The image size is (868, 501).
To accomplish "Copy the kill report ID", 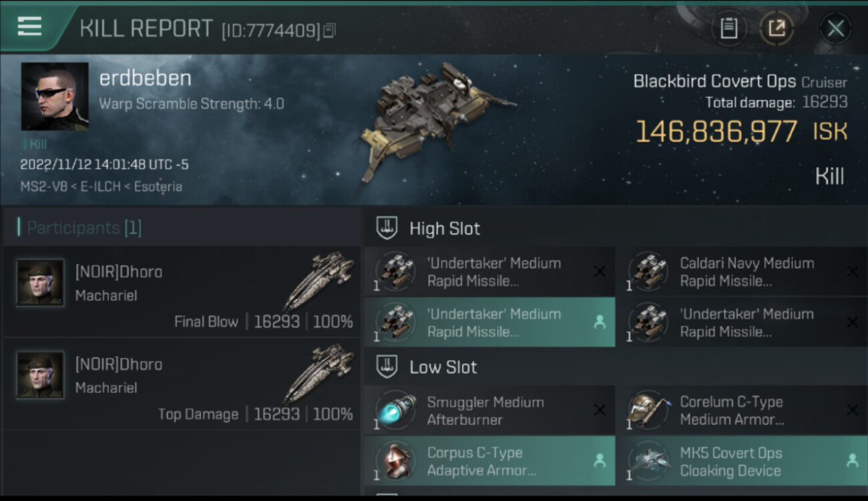I will [x=329, y=31].
